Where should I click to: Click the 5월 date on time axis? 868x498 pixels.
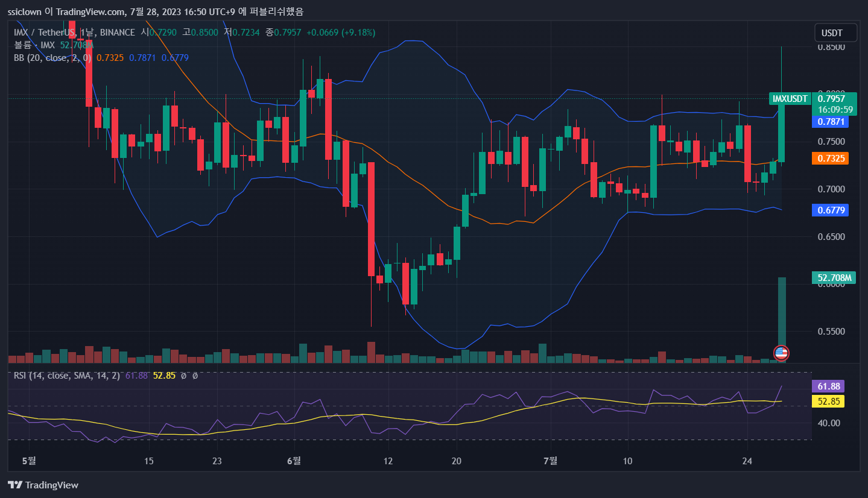29,461
